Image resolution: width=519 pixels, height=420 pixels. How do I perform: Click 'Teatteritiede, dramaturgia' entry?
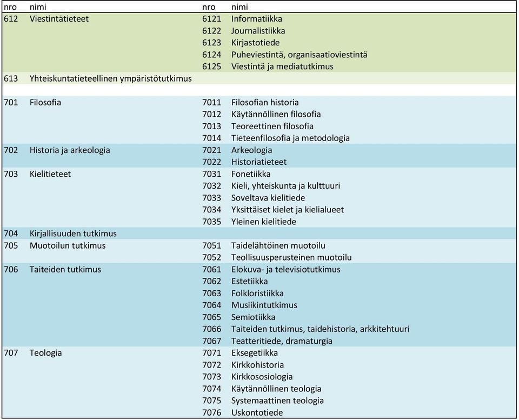[282, 341]
